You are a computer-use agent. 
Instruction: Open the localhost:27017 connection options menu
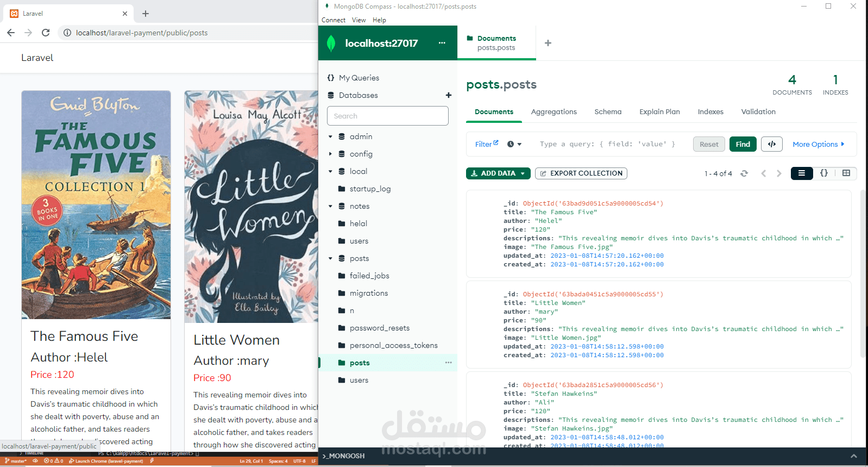pyautogui.click(x=442, y=43)
